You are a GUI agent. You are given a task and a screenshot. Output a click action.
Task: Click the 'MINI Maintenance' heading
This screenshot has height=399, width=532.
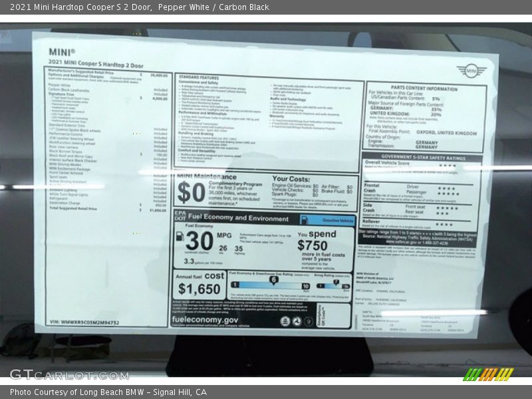click(x=206, y=177)
